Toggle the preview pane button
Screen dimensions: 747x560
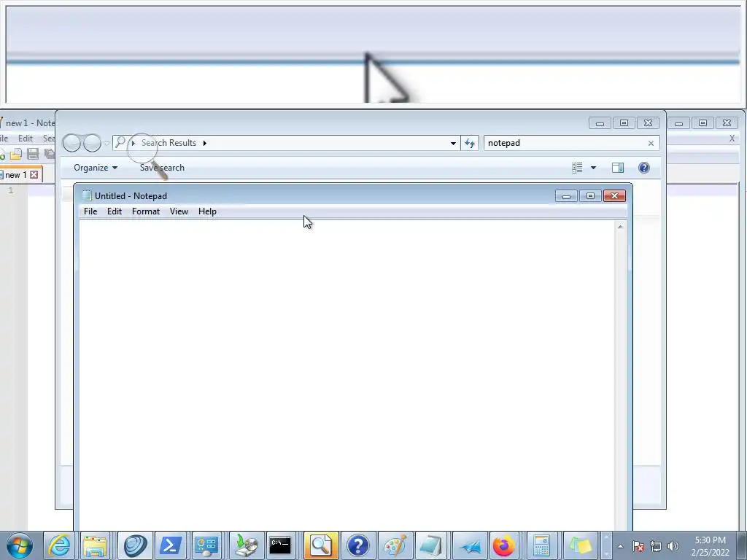(x=618, y=168)
